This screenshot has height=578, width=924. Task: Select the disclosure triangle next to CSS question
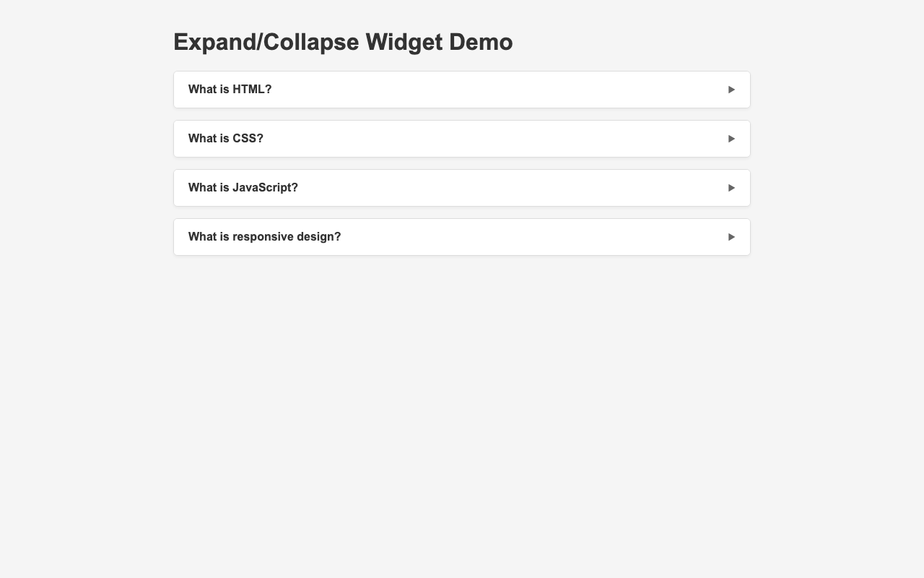pos(731,138)
